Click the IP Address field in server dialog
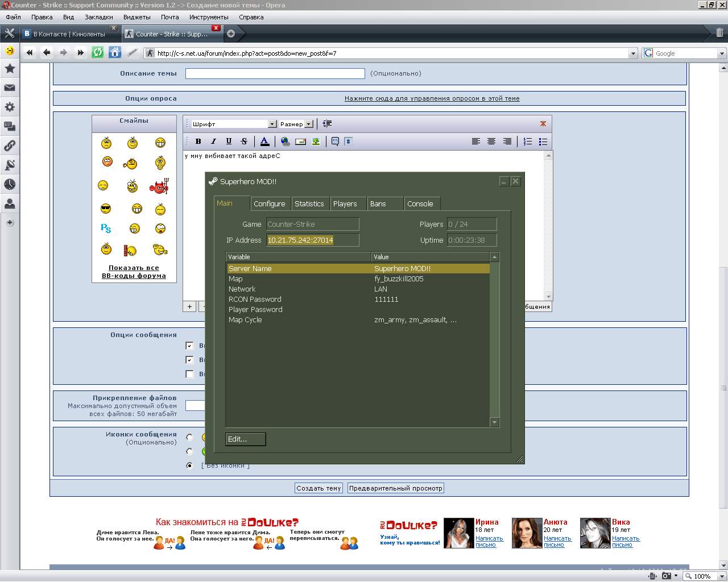Viewport: 728px width, 582px height. click(313, 240)
